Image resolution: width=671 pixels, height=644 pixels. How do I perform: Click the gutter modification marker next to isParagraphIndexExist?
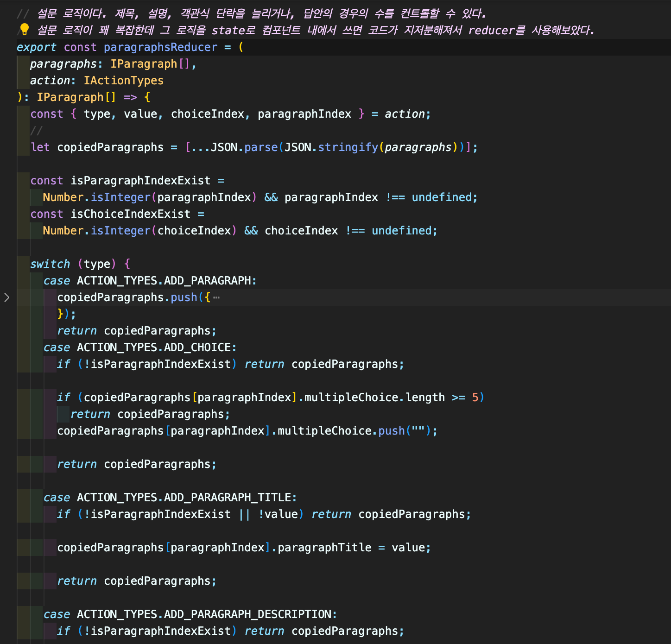(24, 181)
